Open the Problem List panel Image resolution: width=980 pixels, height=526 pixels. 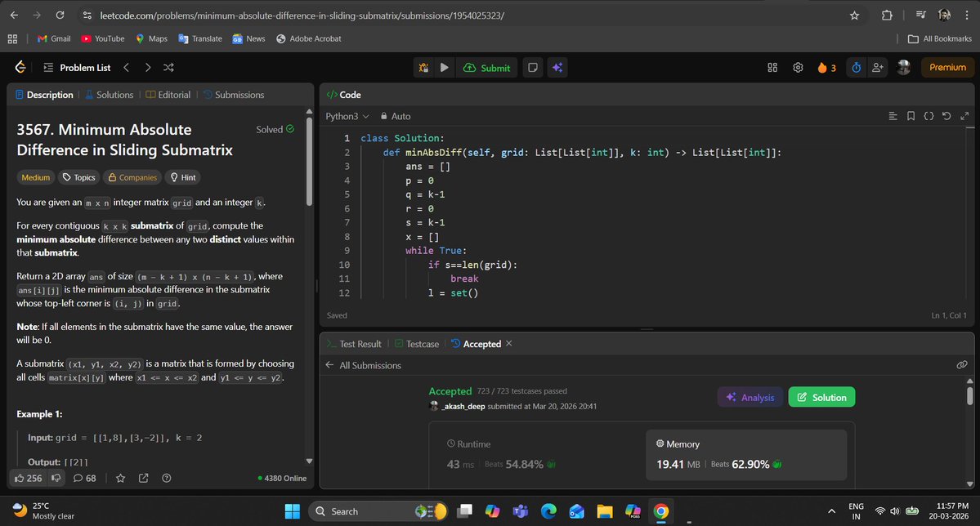(x=77, y=68)
